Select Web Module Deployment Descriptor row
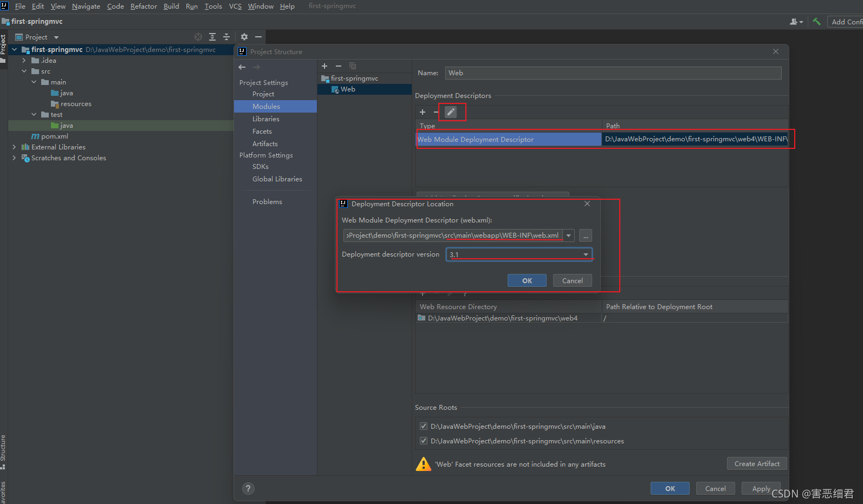This screenshot has height=504, width=863. tap(602, 139)
